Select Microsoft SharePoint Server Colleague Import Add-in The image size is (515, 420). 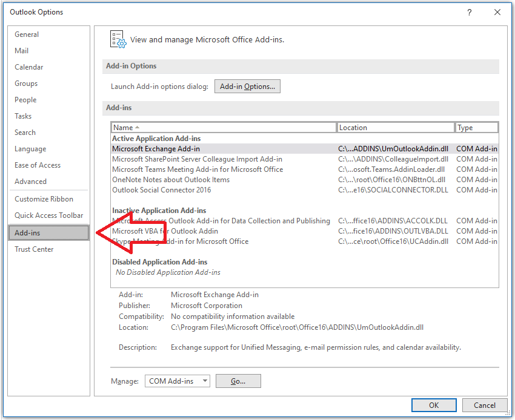pyautogui.click(x=304, y=159)
